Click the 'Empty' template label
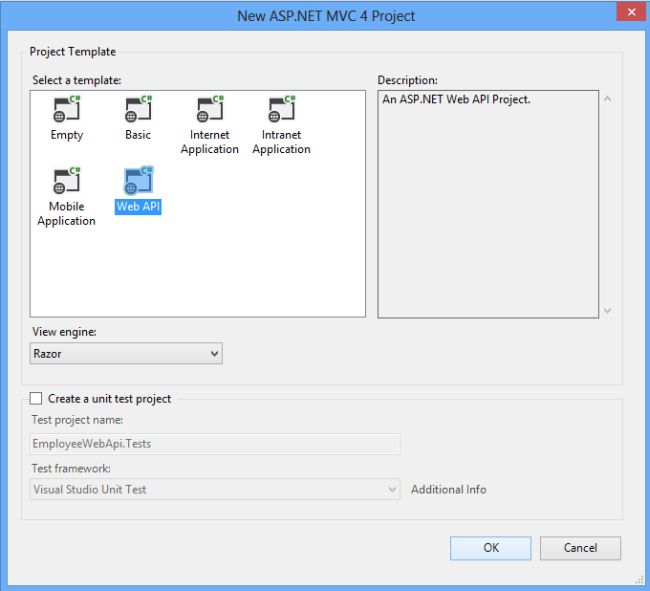Screen dimensions: 650x591 [67, 135]
